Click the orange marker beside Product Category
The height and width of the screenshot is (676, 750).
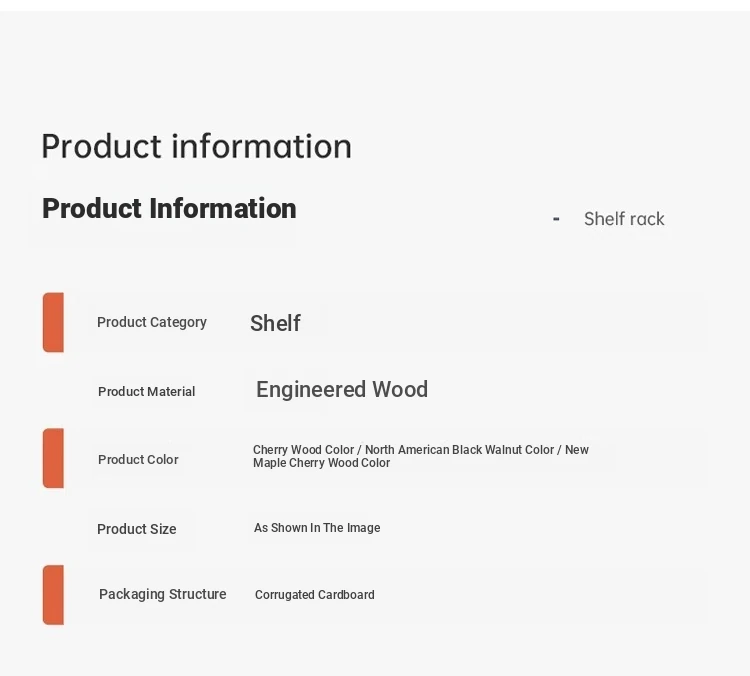point(53,322)
